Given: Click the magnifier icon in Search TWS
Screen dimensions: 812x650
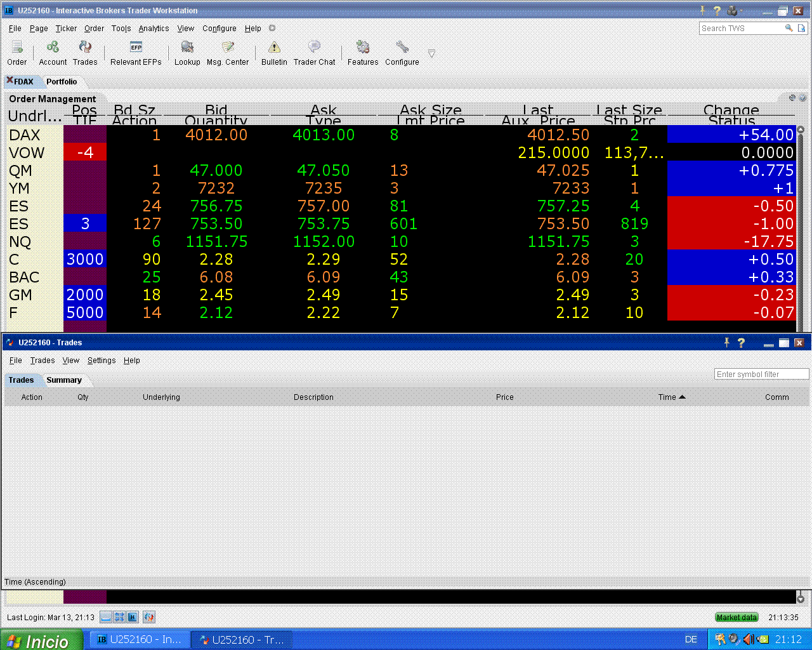Looking at the screenshot, I should pyautogui.click(x=789, y=28).
